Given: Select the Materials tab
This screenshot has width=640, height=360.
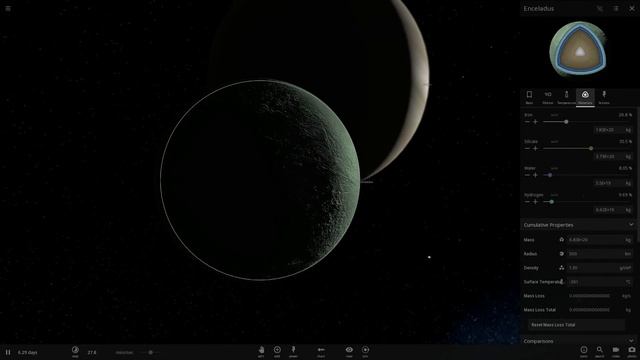Looking at the screenshot, I should pyautogui.click(x=585, y=98).
